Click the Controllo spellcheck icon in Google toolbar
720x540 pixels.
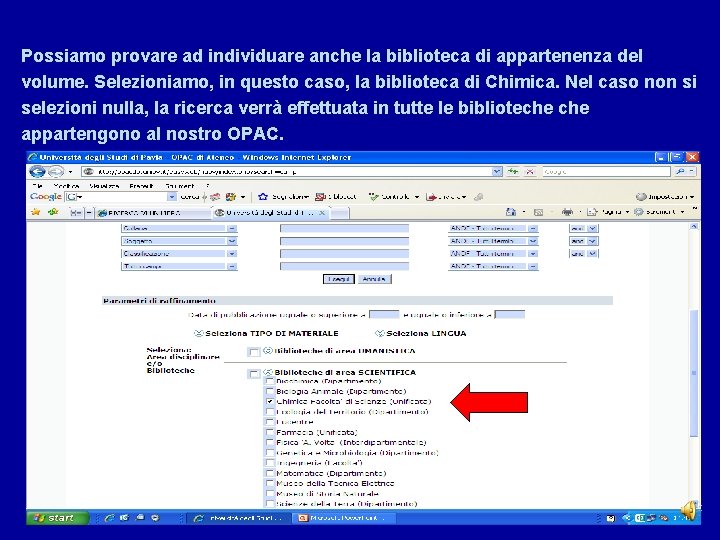click(x=373, y=197)
